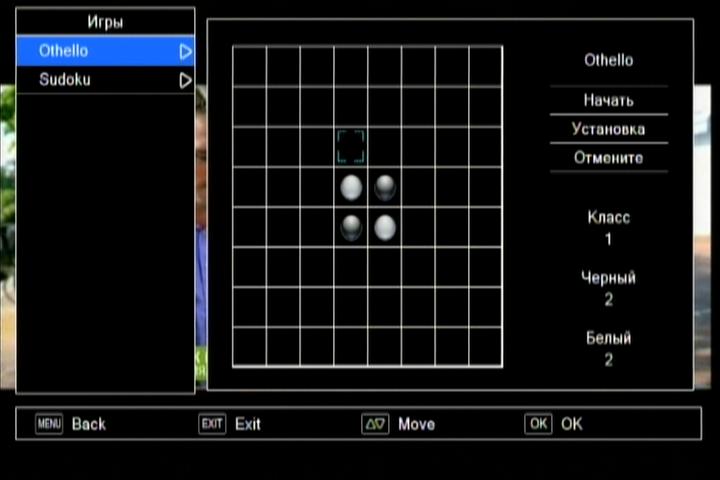Open the Установка option

coord(608,129)
